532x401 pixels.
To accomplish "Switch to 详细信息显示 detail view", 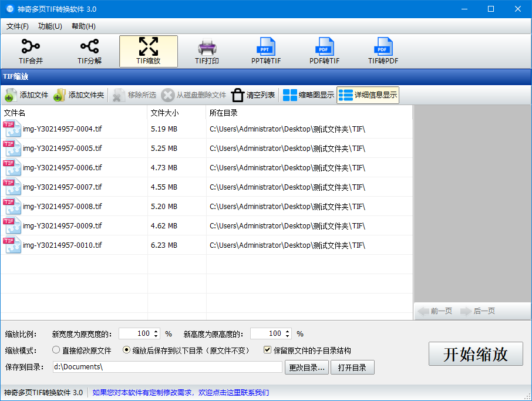I will [x=368, y=95].
